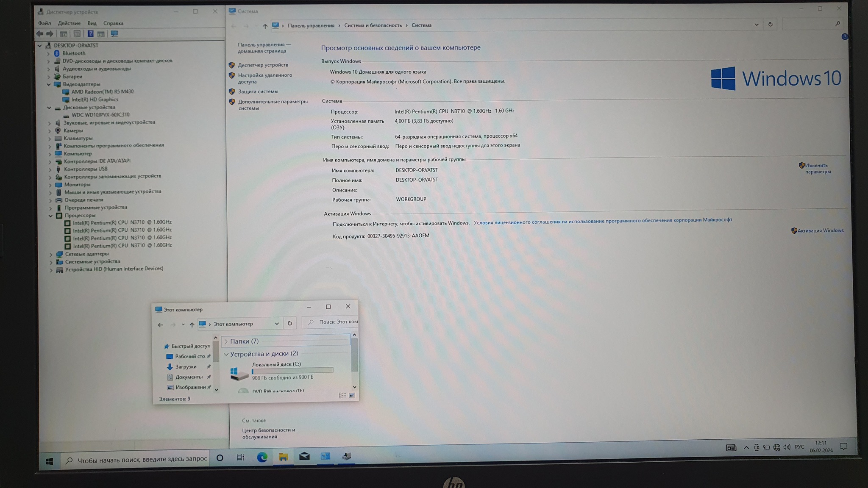Click the Task View taskbar icon

pyautogui.click(x=240, y=457)
